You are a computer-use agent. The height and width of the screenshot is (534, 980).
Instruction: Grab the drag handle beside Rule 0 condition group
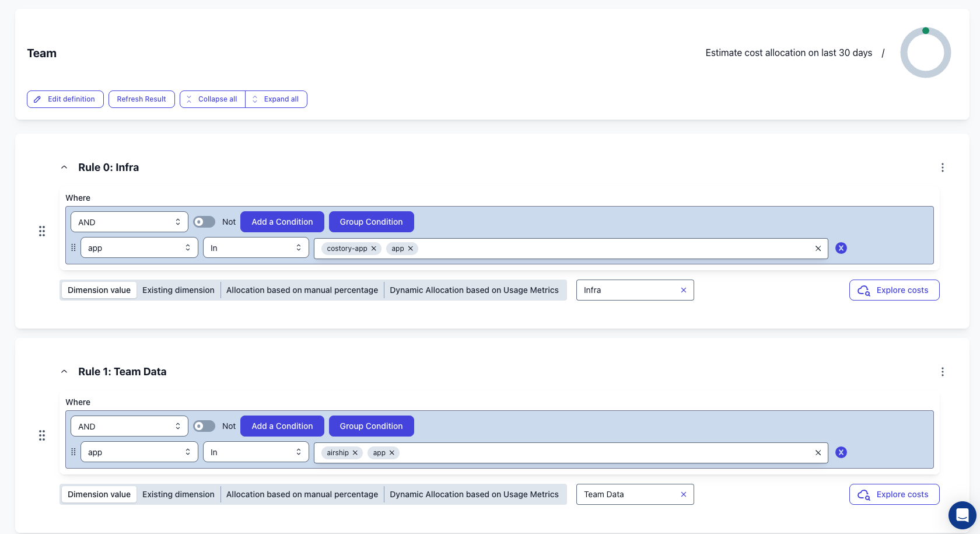pos(42,231)
